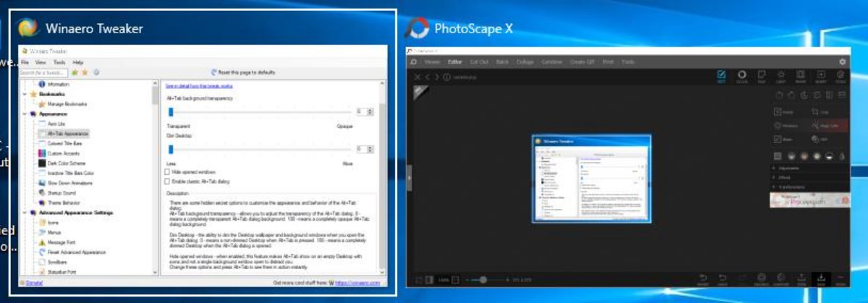Screen dimensions: 868x303
Task: Open the Tools menu in Winaero Tweaker
Action: tap(59, 63)
